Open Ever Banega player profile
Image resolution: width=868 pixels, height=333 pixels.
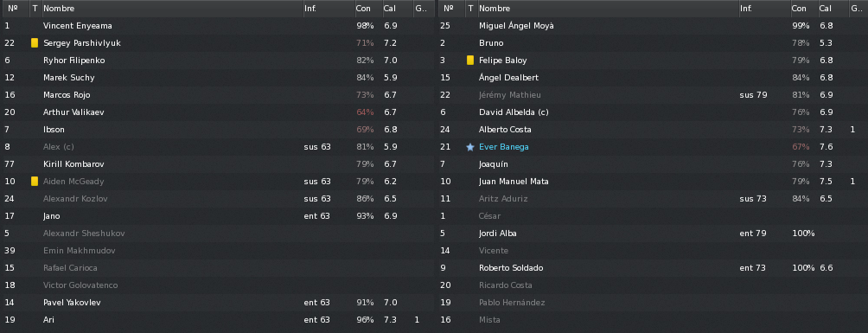coord(503,147)
